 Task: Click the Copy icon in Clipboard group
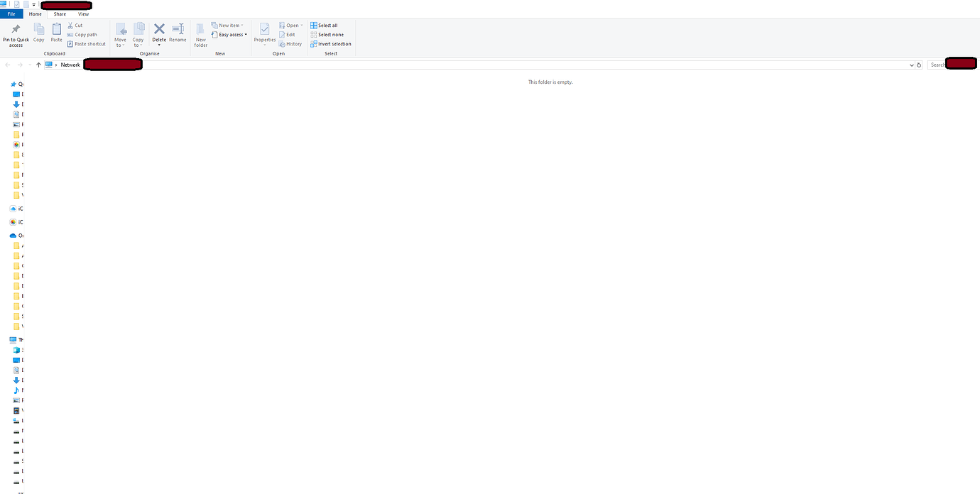click(x=38, y=29)
